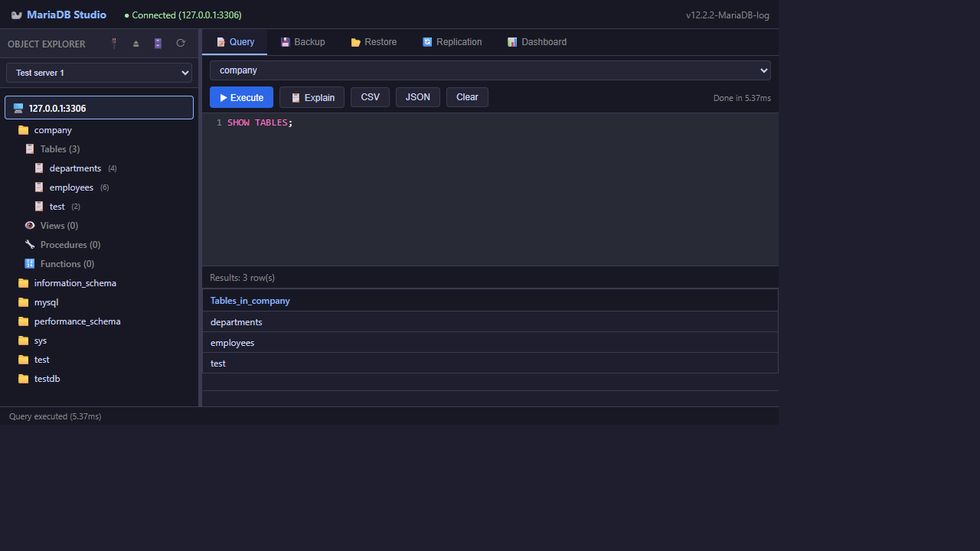
Task: Export results with the CSV button
Action: click(370, 97)
